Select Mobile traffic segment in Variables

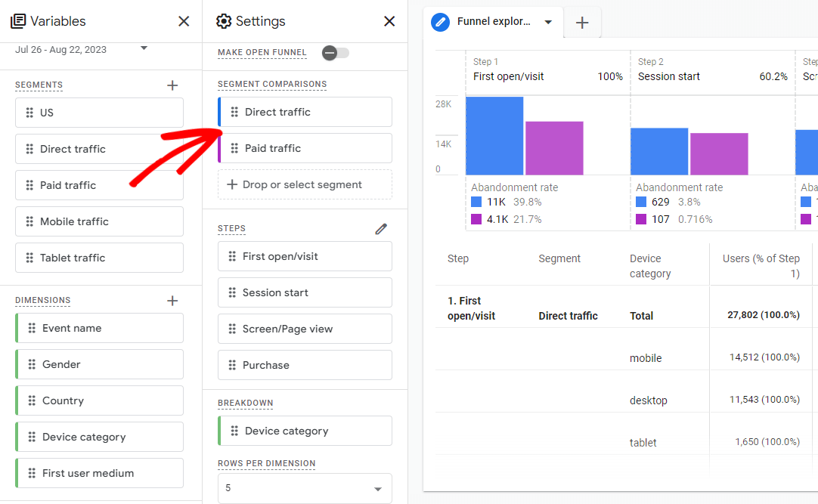click(99, 221)
